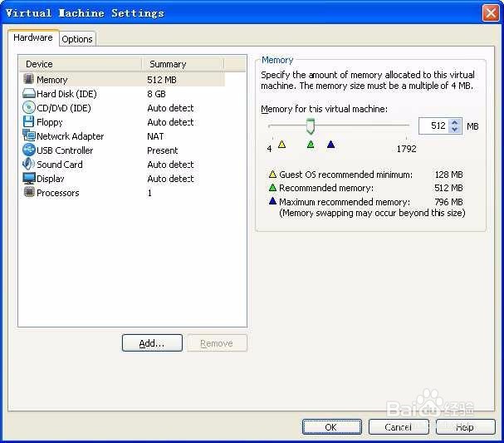The image size is (504, 443).
Task: Select the Processors device entry
Action: 58,193
